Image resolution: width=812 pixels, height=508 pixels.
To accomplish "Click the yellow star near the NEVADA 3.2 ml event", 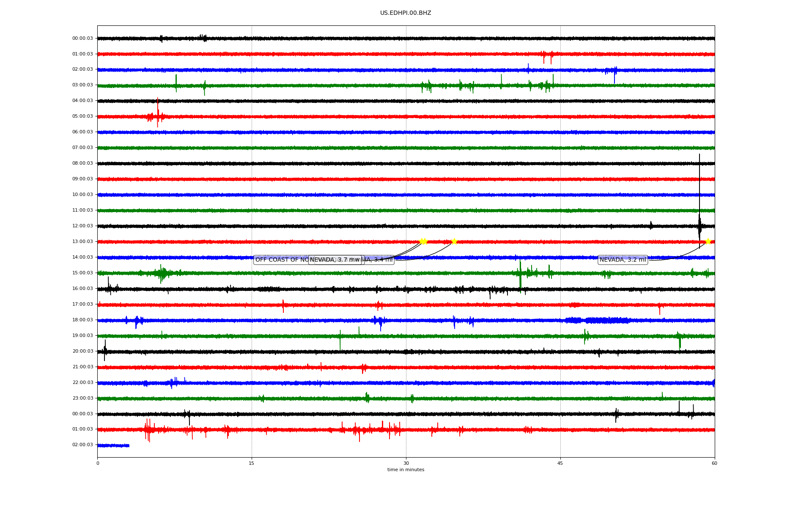I will point(708,241).
